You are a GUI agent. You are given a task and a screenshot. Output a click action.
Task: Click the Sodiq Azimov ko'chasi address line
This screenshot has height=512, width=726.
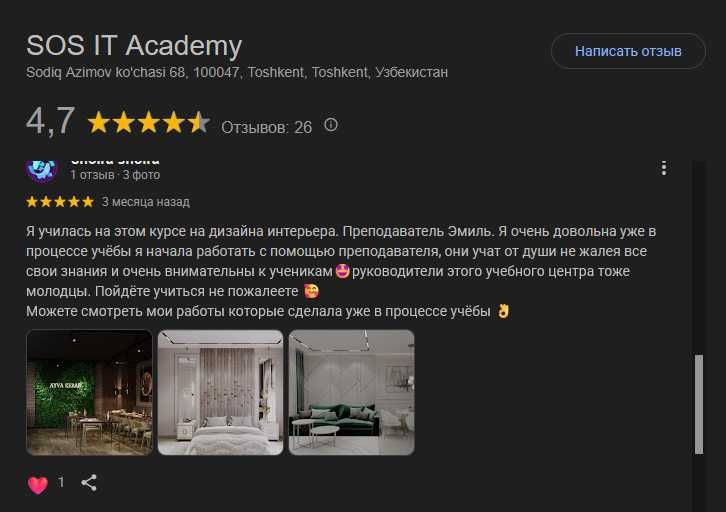click(x=237, y=72)
